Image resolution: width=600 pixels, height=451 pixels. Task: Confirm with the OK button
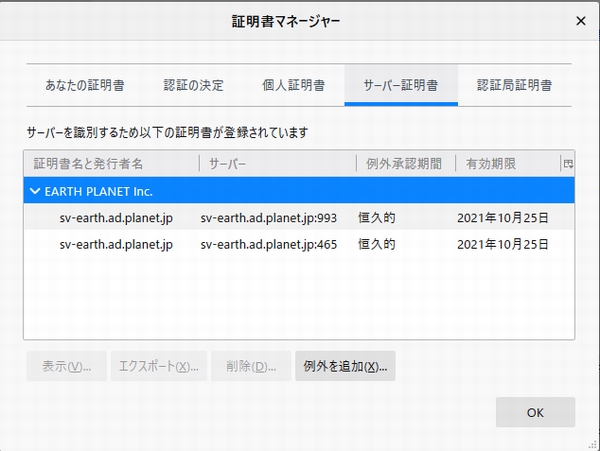(535, 412)
